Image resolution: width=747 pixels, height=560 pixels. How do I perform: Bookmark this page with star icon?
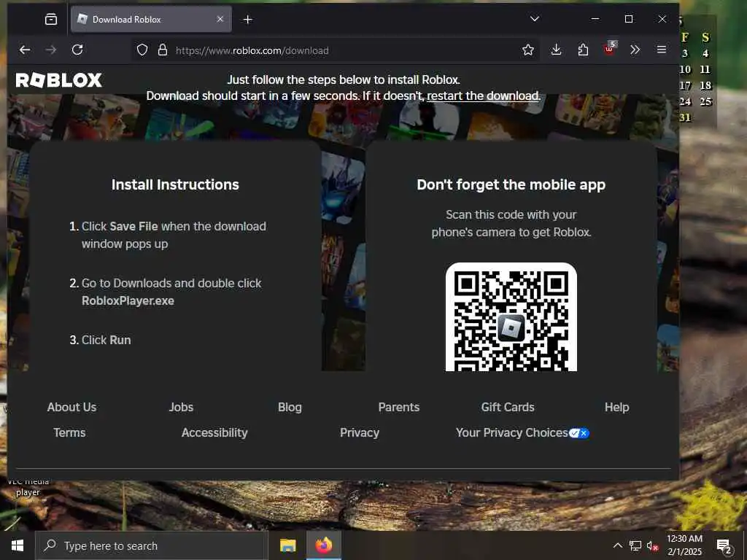click(x=528, y=50)
